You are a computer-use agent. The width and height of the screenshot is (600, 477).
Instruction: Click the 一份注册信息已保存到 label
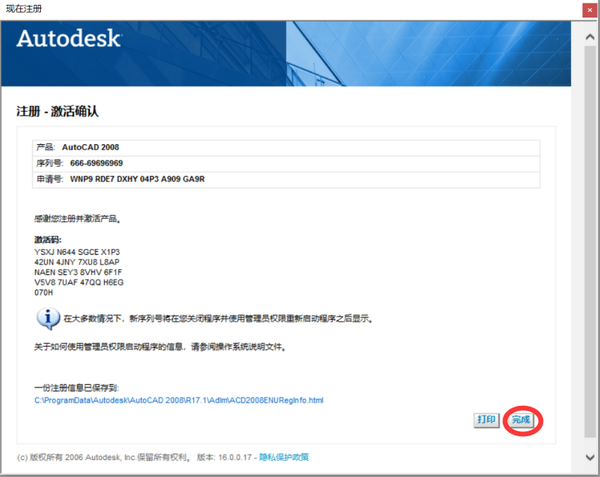pyautogui.click(x=77, y=388)
